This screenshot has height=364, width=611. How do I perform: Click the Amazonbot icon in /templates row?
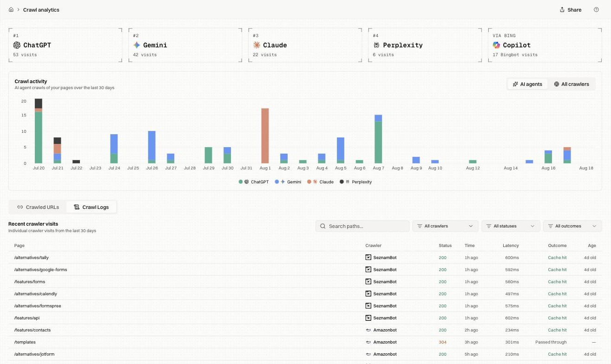368,342
